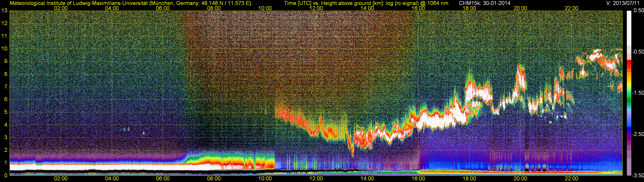This screenshot has width=644, height=182.
Task: Click the '8.' height axis label
Action: [x=6, y=74]
